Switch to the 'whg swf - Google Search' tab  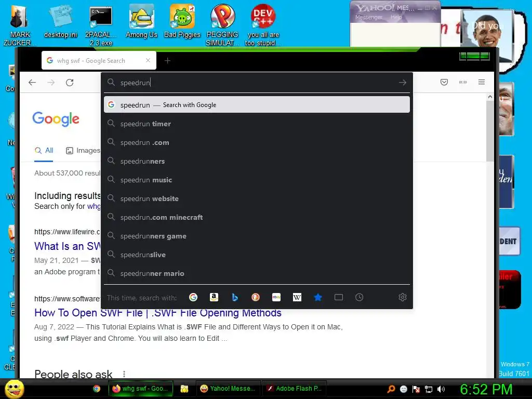coord(99,60)
